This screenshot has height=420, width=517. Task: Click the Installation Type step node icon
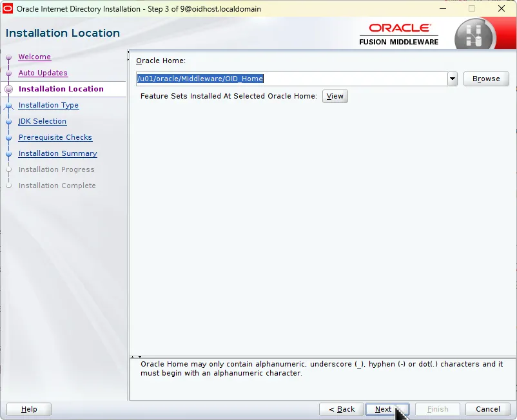tap(9, 106)
